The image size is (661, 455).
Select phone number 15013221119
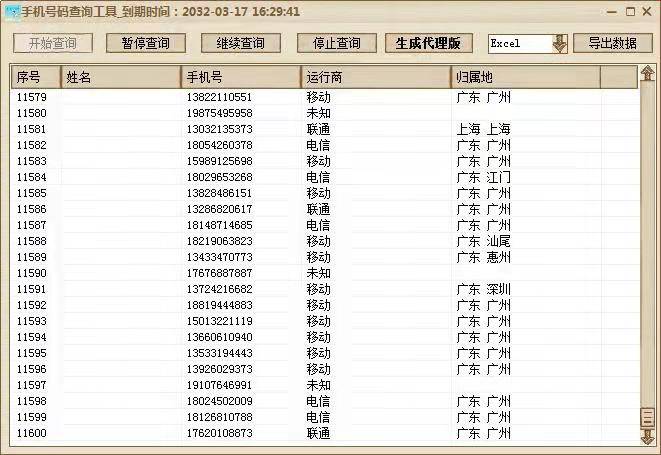click(219, 322)
